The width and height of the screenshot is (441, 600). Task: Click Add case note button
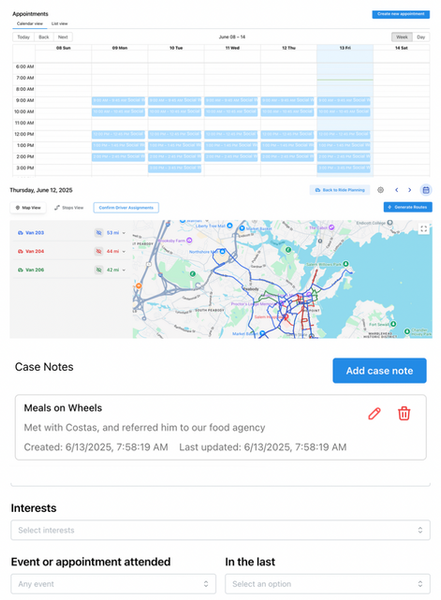point(379,370)
